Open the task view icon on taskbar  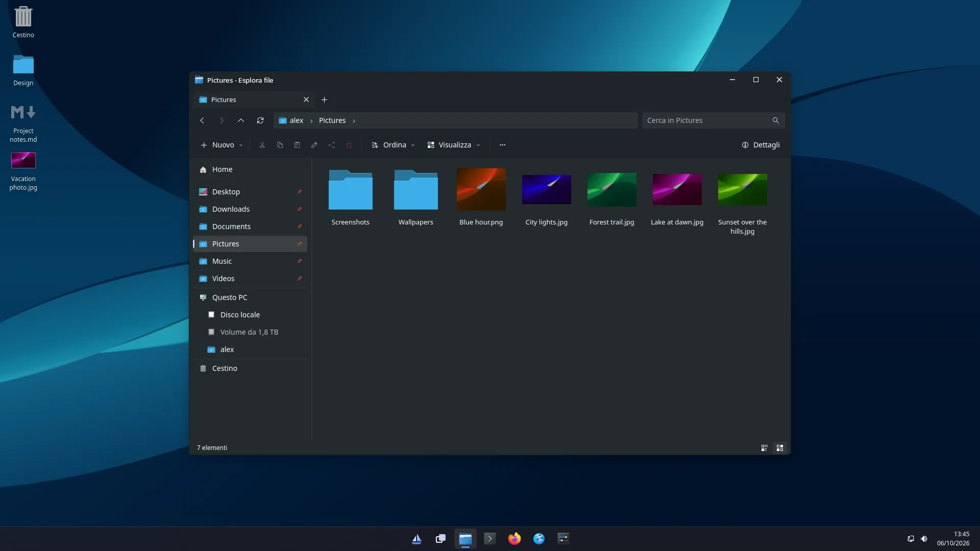441,539
